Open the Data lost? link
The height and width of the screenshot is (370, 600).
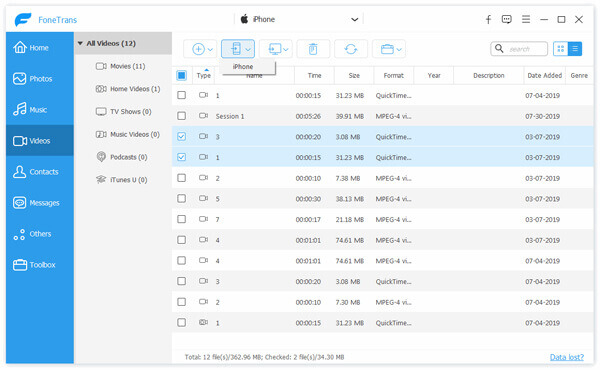(x=567, y=357)
